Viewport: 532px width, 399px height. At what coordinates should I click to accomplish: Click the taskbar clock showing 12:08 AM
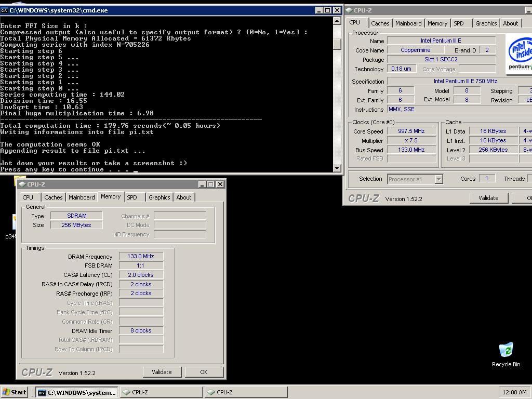pyautogui.click(x=514, y=392)
